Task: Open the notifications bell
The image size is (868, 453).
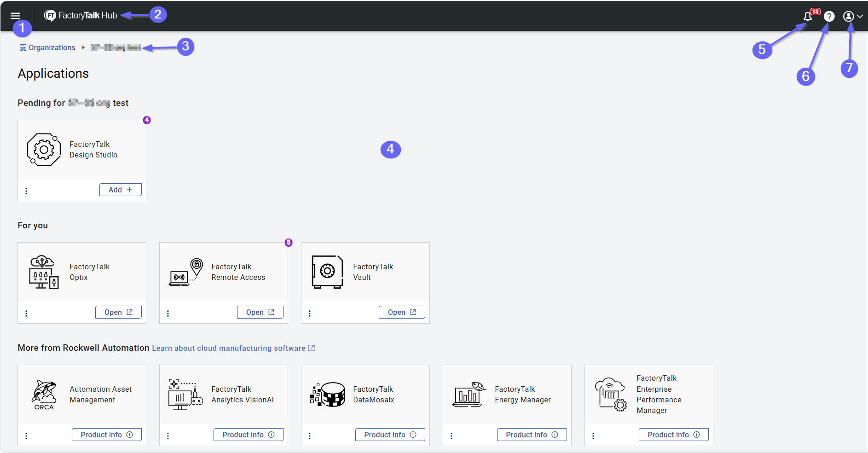Action: [808, 17]
